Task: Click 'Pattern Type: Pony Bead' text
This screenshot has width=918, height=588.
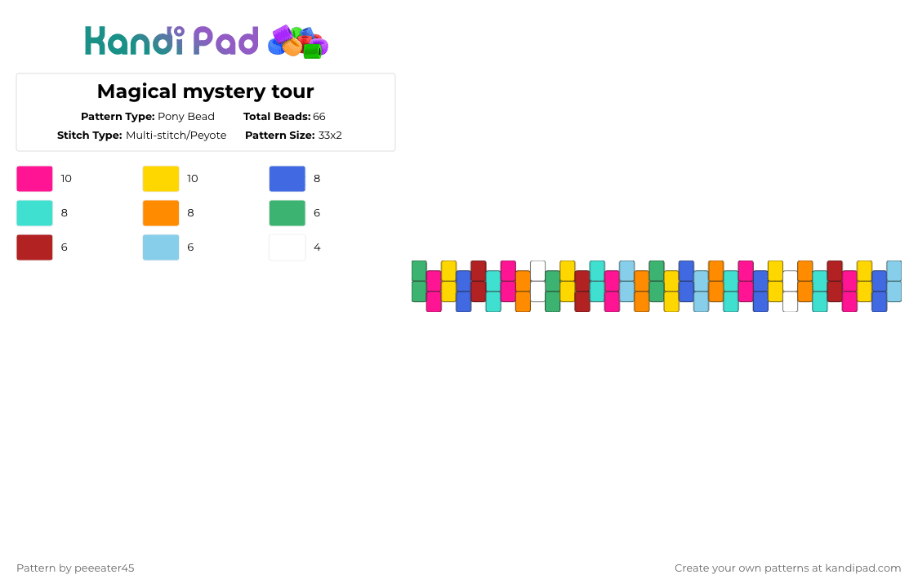Action: 148,117
